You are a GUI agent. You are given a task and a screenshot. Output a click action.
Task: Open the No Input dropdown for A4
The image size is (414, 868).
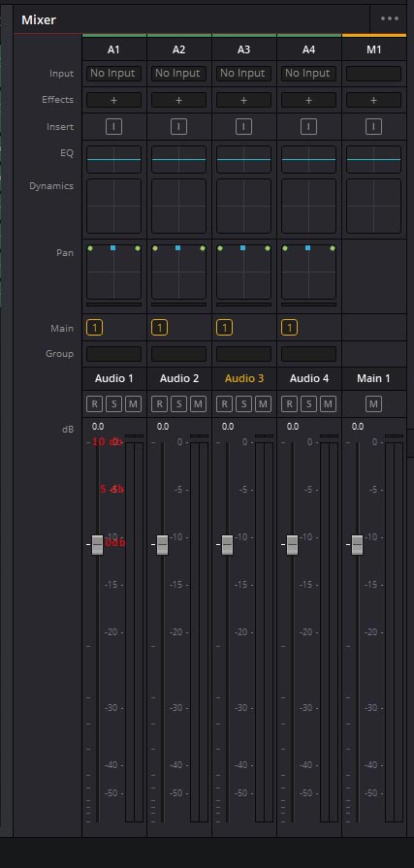[308, 73]
